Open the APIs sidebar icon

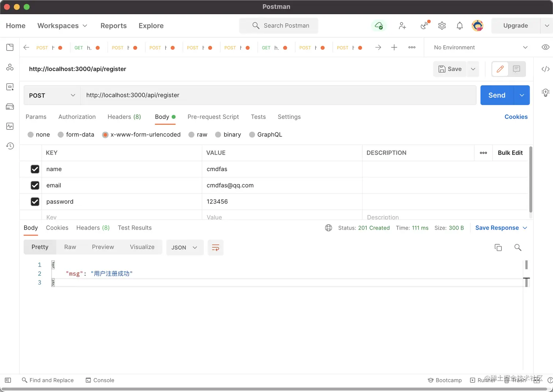coord(10,67)
